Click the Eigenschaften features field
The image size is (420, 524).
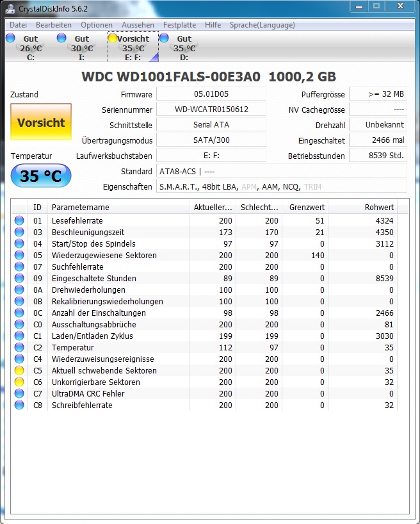point(282,186)
